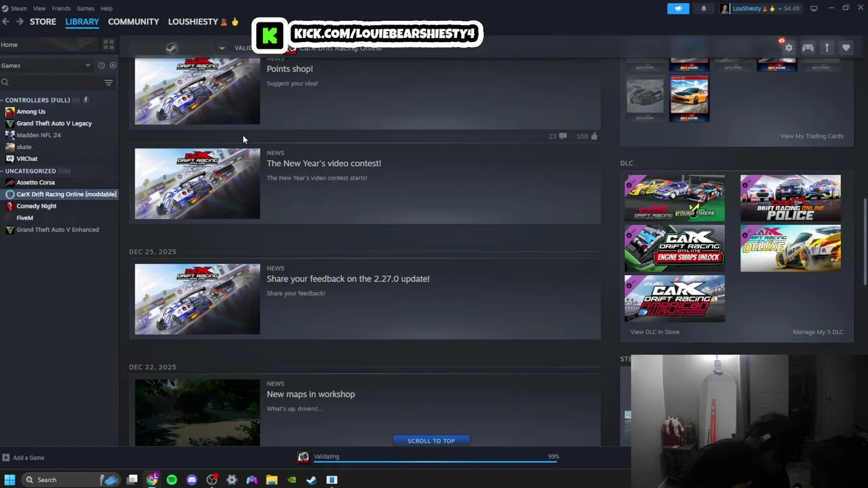The height and width of the screenshot is (488, 868).
Task: Switch to the LIBRARY tab
Action: click(x=82, y=22)
